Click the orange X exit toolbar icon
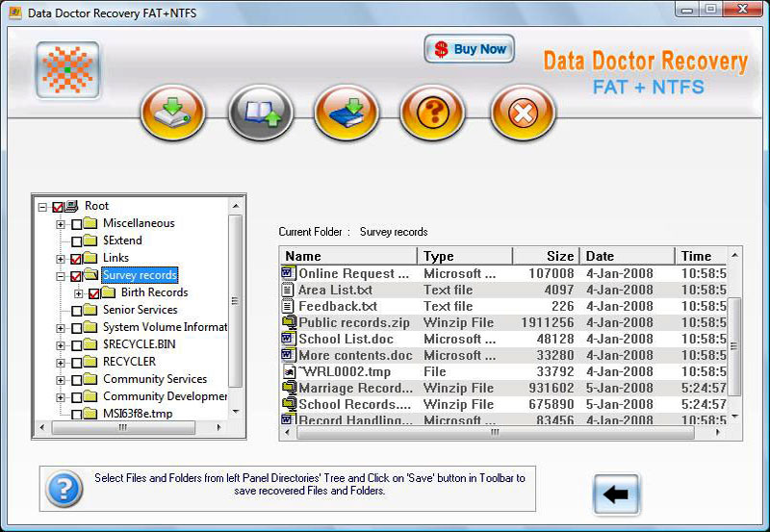 pyautogui.click(x=523, y=113)
